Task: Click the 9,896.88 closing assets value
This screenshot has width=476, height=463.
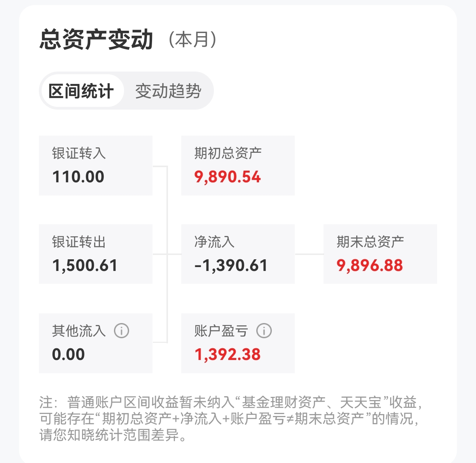Action: click(x=370, y=266)
